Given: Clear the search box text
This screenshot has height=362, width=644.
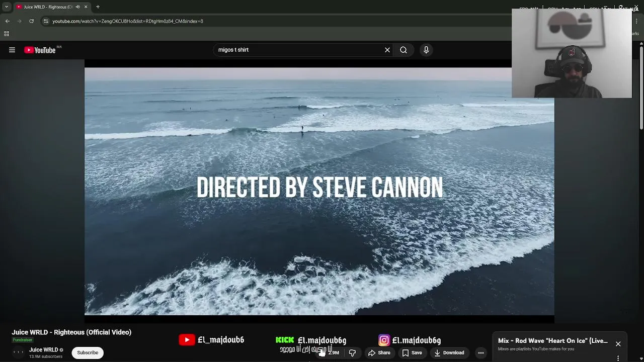Looking at the screenshot, I should (387, 50).
